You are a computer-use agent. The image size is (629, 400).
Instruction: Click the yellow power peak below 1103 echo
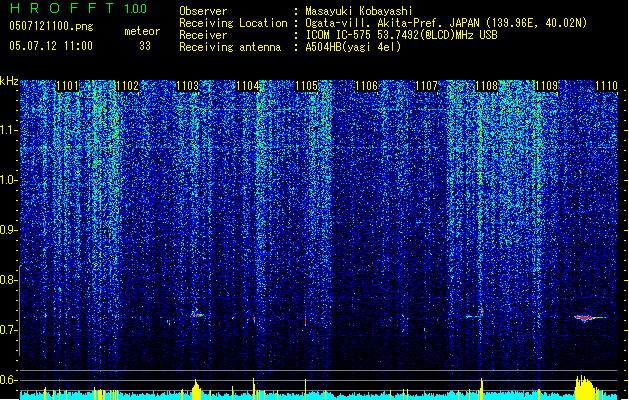(x=196, y=389)
